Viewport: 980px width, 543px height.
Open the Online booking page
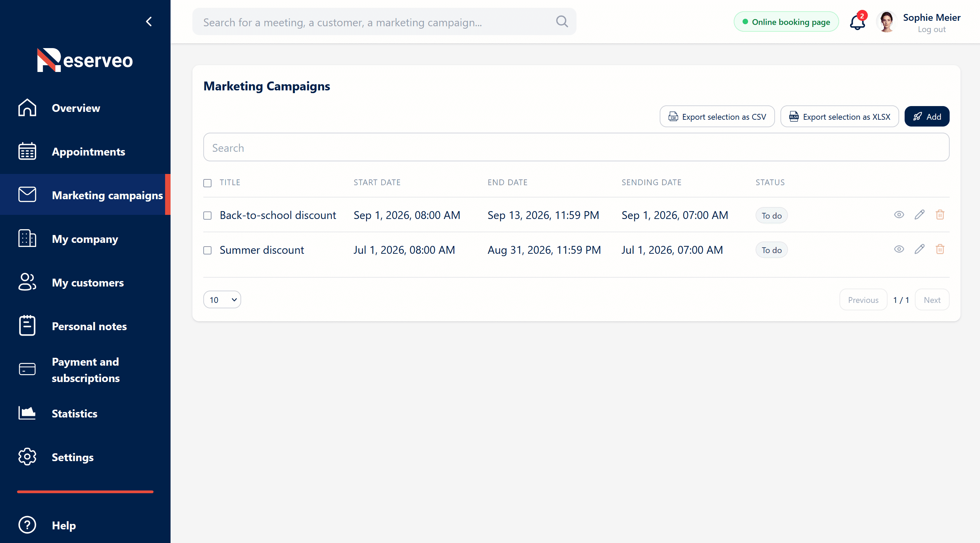click(x=786, y=22)
